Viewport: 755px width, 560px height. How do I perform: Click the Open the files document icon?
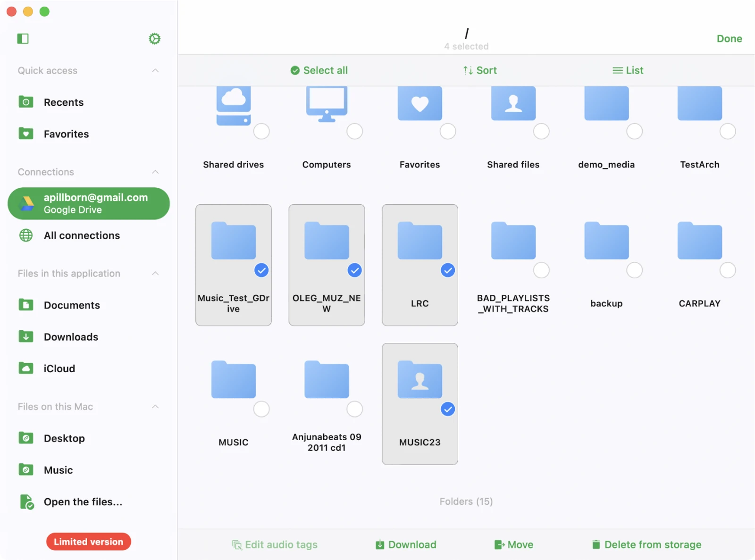tap(27, 502)
